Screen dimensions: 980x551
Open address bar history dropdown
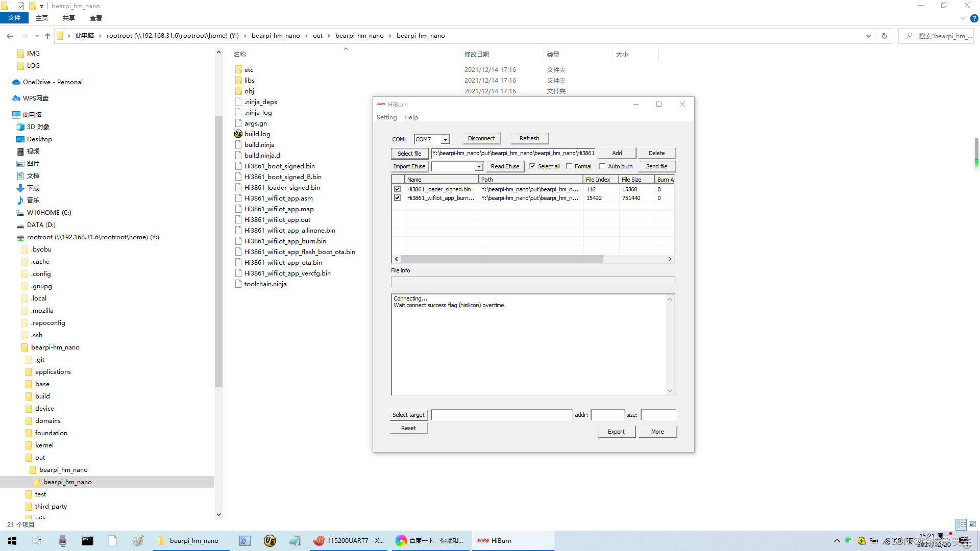868,36
